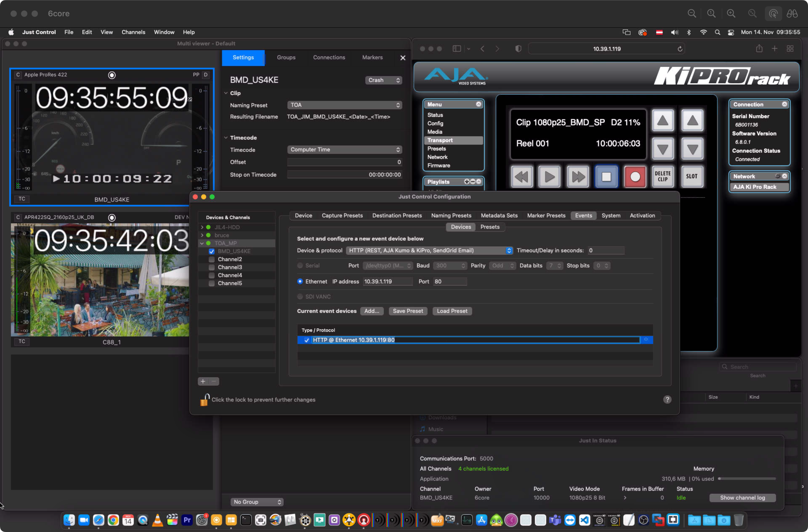Click the Add... button
Image resolution: width=808 pixels, height=532 pixels.
pos(372,311)
